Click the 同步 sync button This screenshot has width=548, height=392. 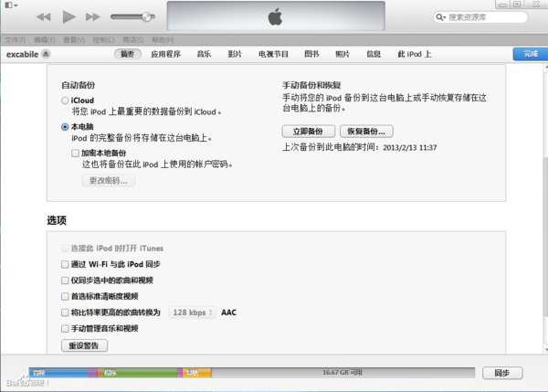coord(502,373)
